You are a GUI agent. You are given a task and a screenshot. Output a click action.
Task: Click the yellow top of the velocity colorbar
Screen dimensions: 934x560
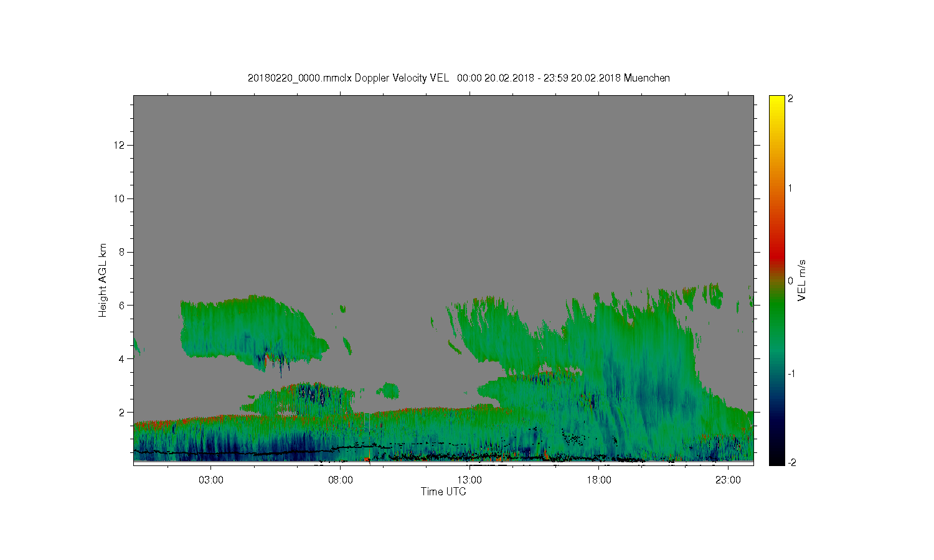click(776, 105)
